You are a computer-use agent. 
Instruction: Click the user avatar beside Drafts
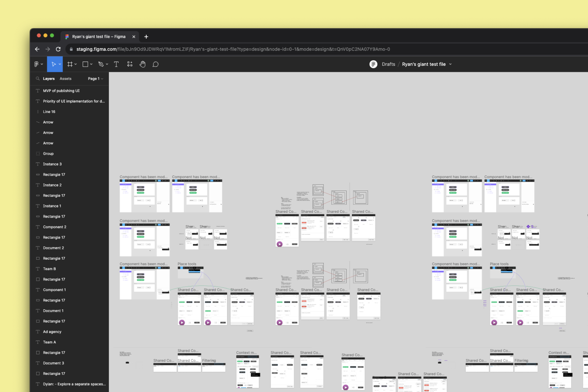click(373, 64)
